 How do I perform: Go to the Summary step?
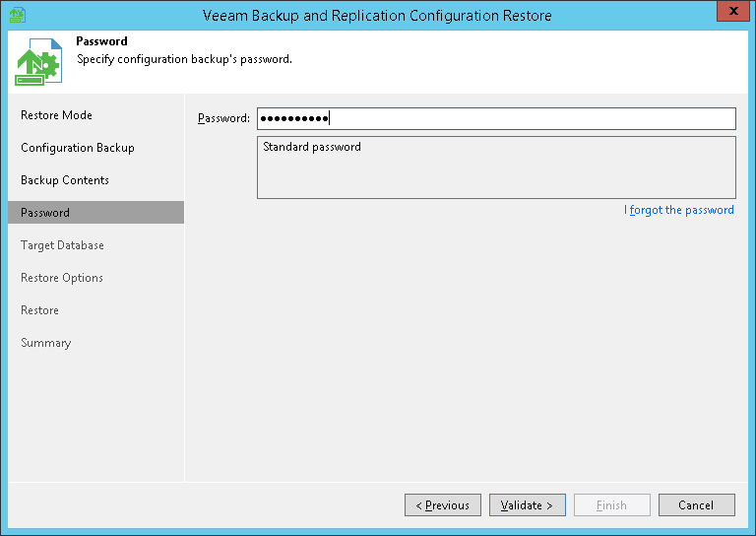pyautogui.click(x=45, y=343)
